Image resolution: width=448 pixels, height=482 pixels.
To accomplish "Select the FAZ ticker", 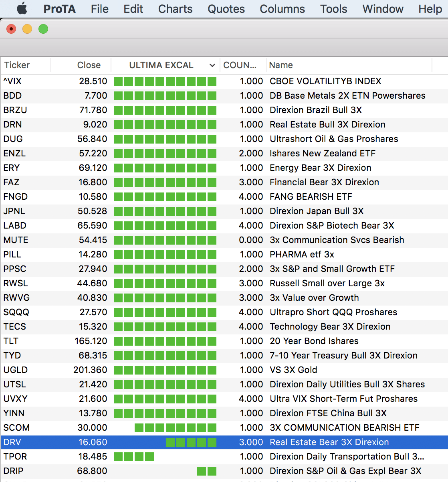I will (x=11, y=182).
